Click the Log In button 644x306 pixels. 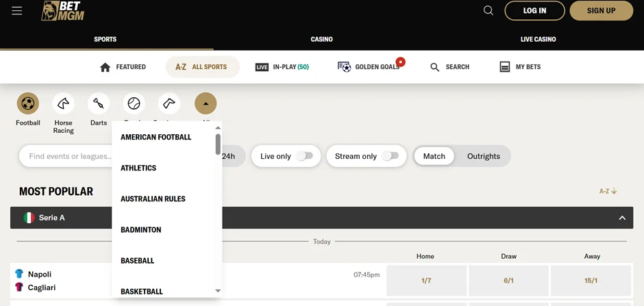534,10
